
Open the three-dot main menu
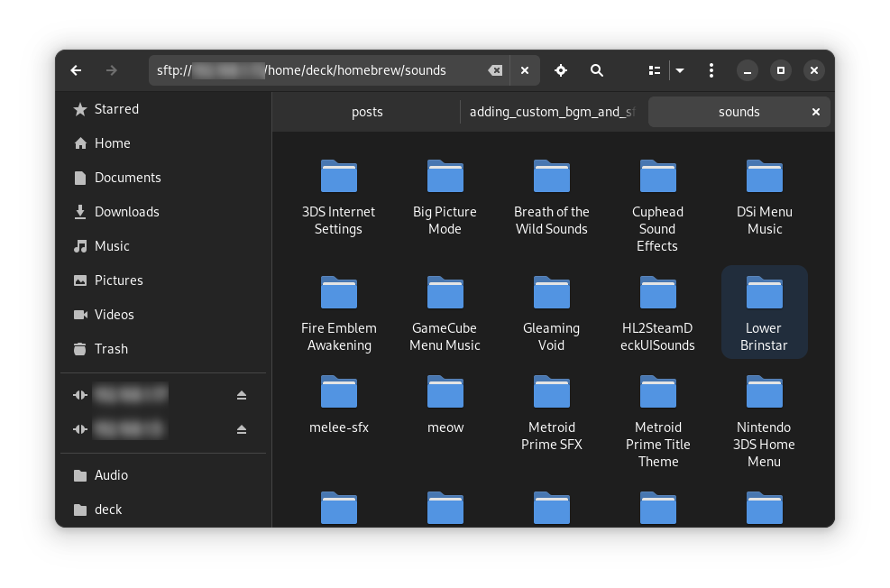click(711, 70)
